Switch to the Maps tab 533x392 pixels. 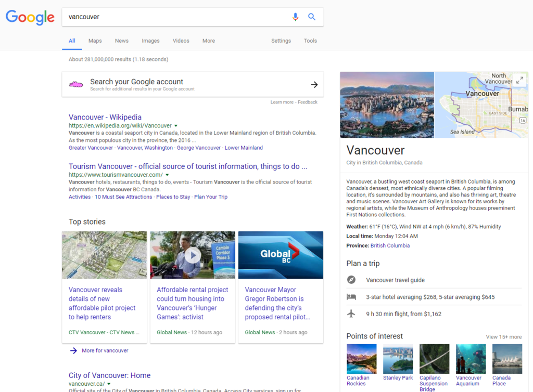95,41
